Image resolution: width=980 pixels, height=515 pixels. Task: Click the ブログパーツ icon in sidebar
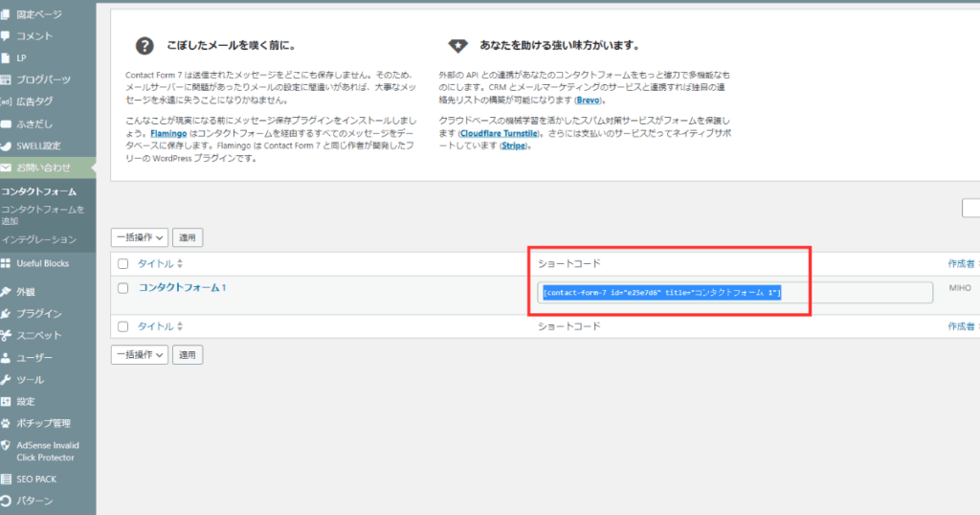(x=5, y=80)
